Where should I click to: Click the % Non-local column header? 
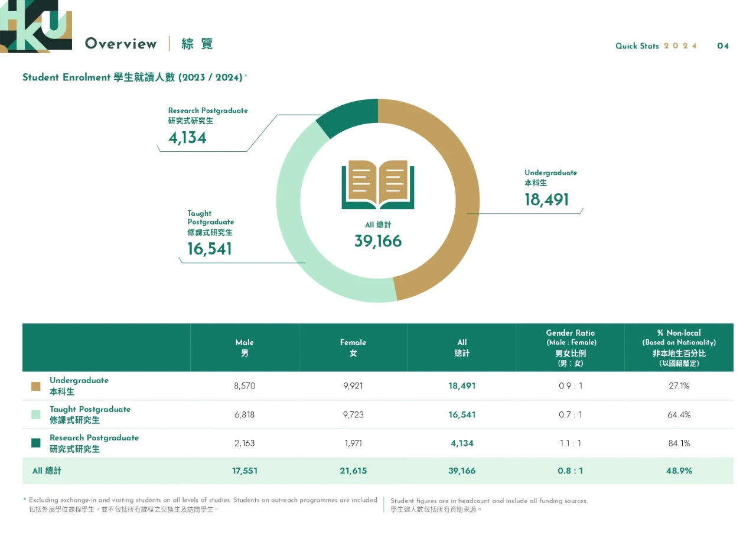[679, 348]
